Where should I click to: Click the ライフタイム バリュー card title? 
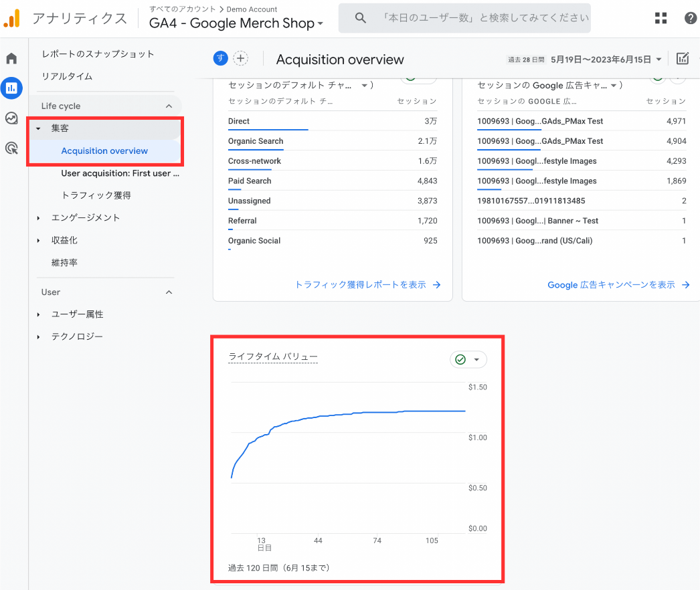[x=273, y=357]
